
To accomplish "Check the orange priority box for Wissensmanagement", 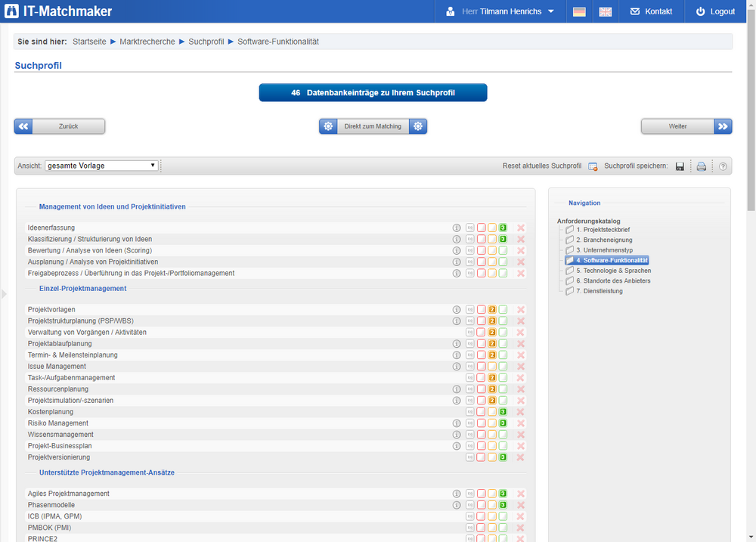I will pos(491,435).
